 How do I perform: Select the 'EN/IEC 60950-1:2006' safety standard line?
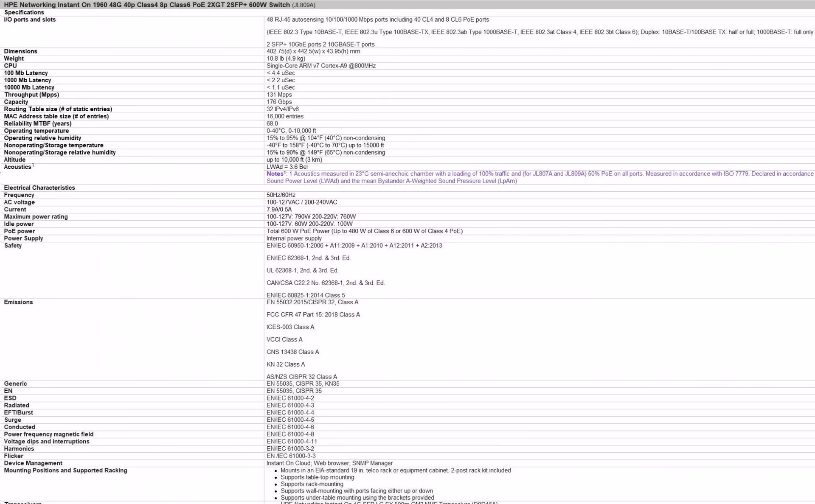[x=354, y=246]
